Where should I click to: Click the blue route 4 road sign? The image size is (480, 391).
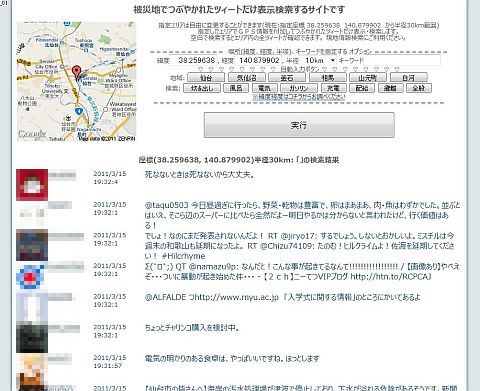coord(79,111)
